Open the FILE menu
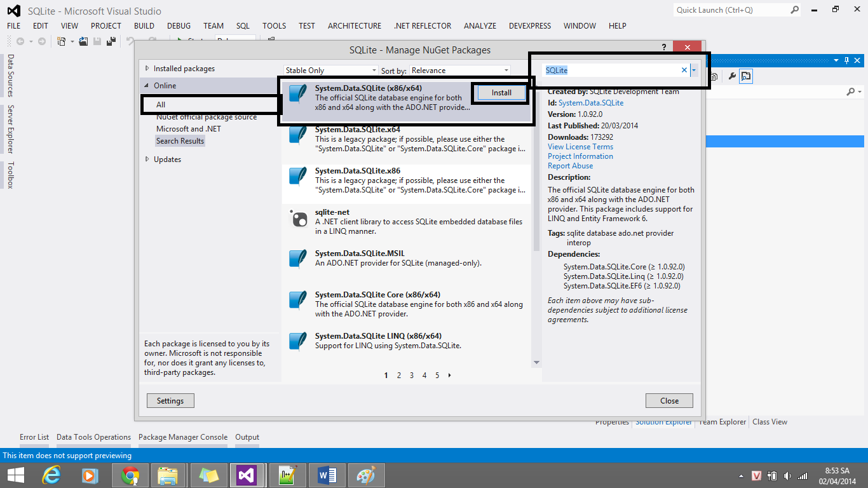Viewport: 868px width, 488px height. [14, 26]
